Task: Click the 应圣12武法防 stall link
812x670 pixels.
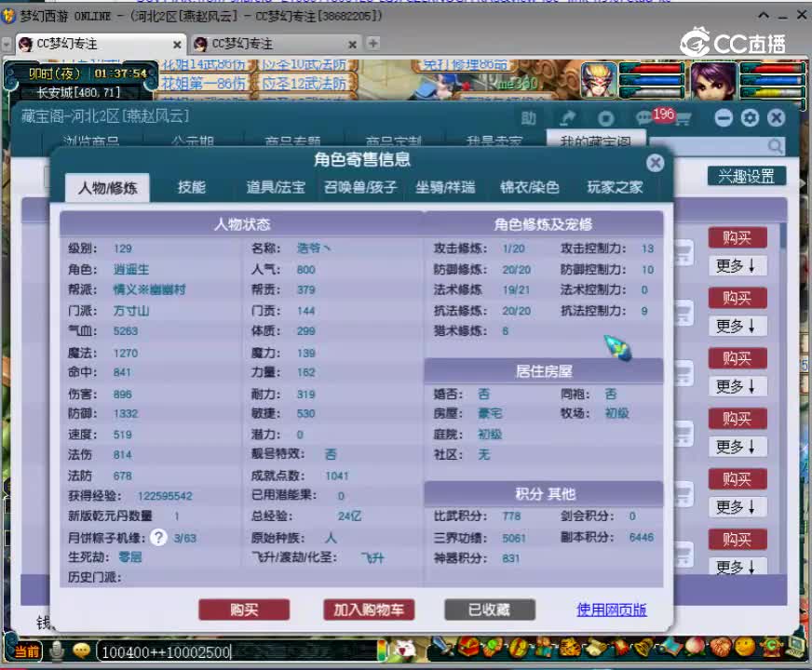Action: 304,83
